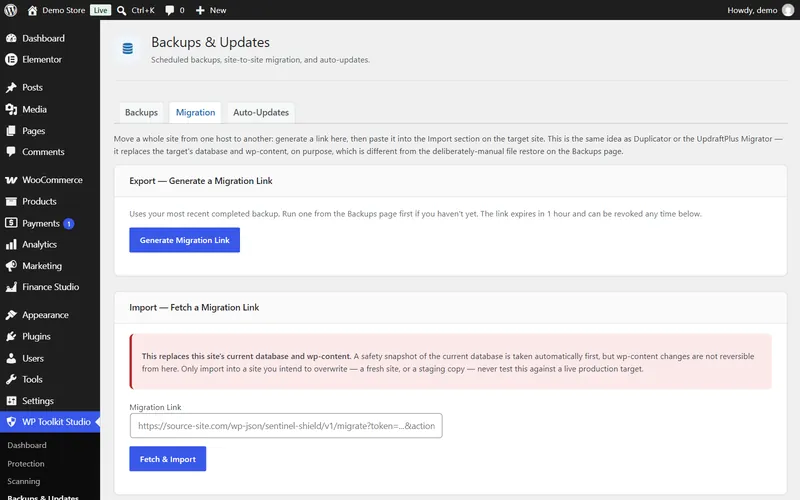
Task: Click the Users person icon
Action: tap(11, 358)
